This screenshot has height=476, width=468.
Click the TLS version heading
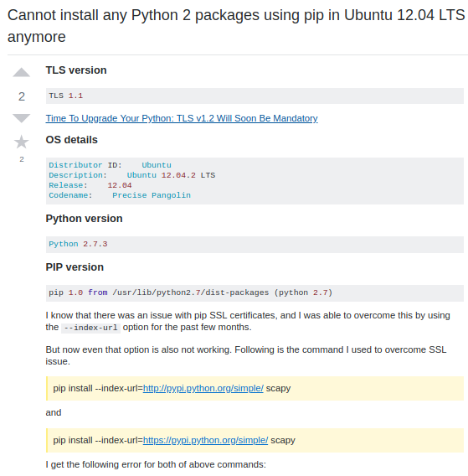pos(76,70)
